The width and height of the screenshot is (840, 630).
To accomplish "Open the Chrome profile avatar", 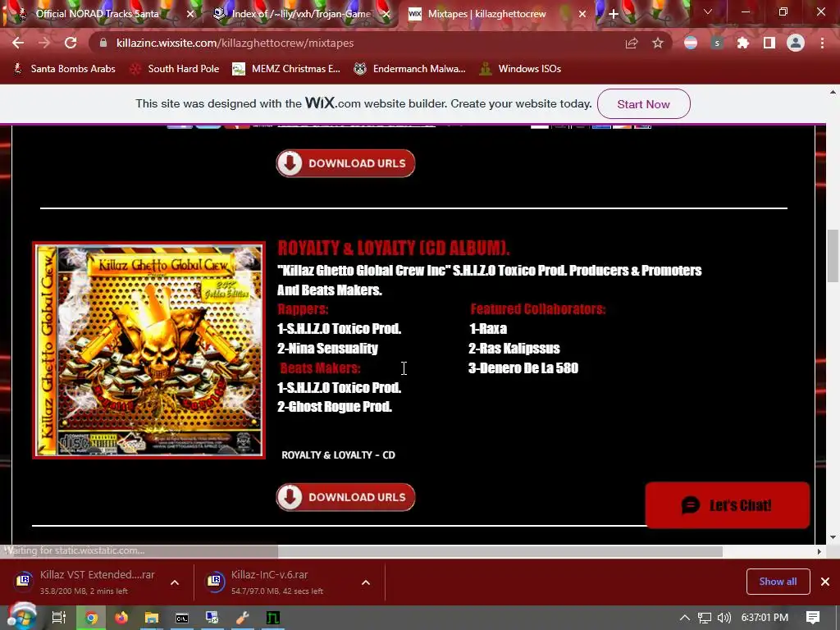I will 796,43.
